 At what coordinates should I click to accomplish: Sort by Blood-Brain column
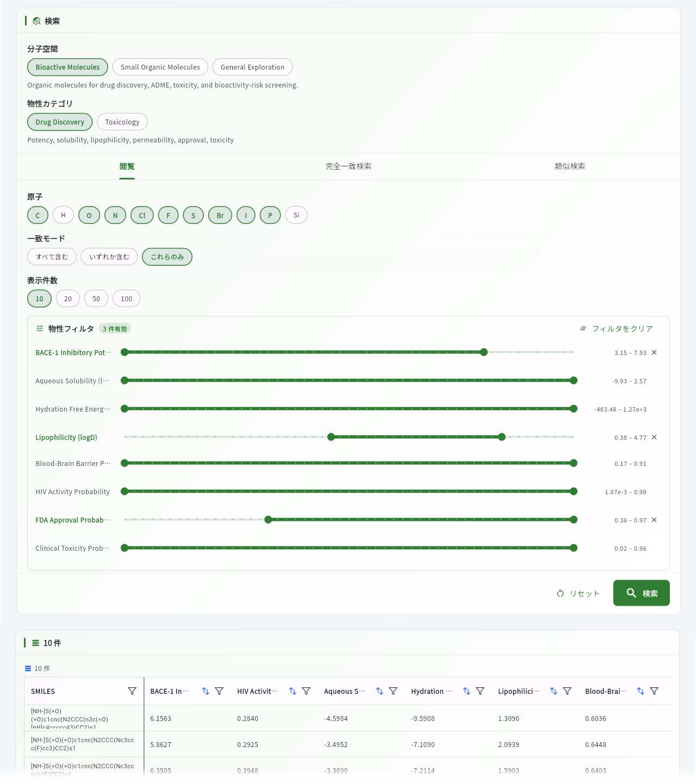point(641,691)
